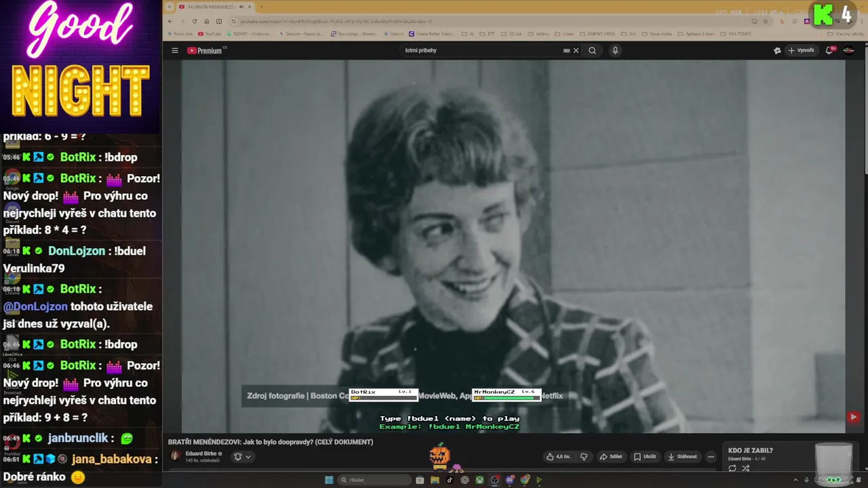Click DonLojzon username in chat
Screen dimensions: 868x488
(x=77, y=251)
